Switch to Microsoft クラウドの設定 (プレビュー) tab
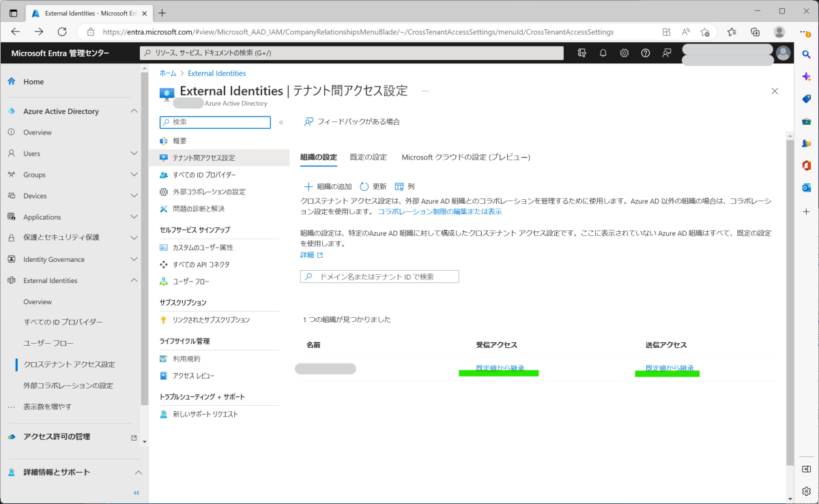 [465, 158]
